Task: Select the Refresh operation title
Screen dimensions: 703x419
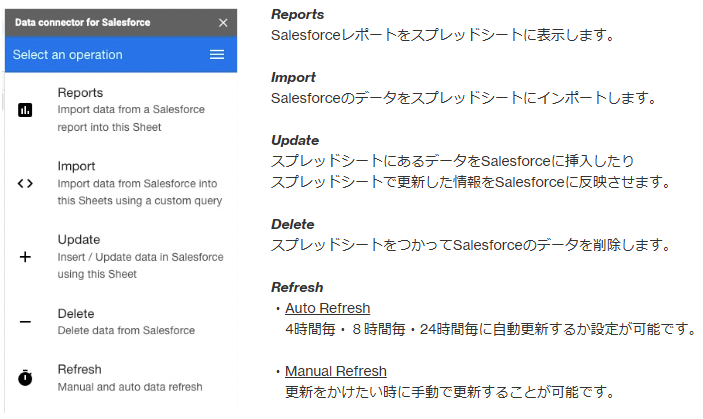Action: pyautogui.click(x=79, y=369)
